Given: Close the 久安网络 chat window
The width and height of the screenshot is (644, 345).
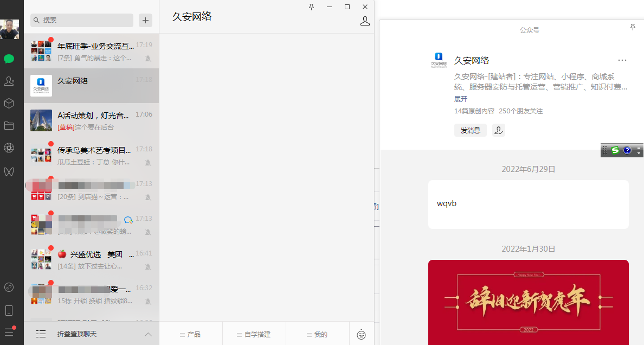Looking at the screenshot, I should click(x=365, y=7).
